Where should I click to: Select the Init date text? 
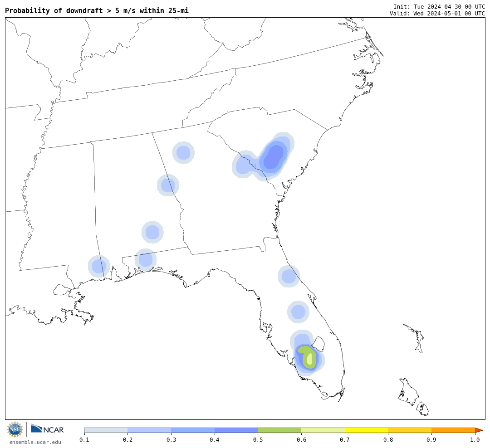click(x=439, y=6)
